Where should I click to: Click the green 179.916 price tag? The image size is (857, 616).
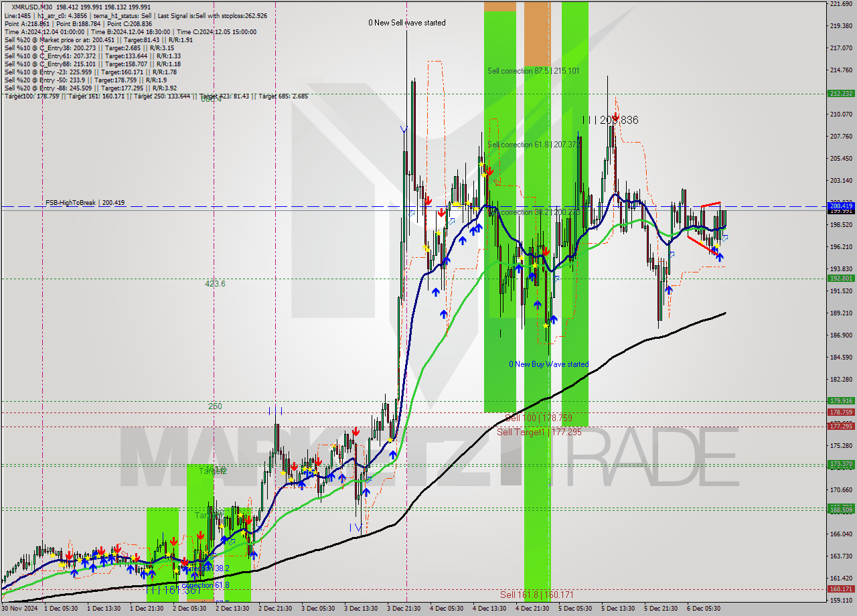click(x=841, y=401)
